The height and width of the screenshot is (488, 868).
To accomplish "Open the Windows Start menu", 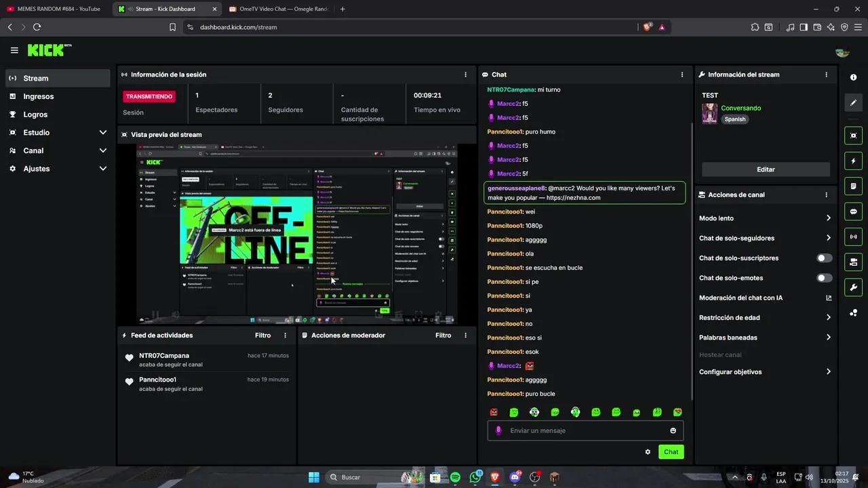I will point(314,477).
